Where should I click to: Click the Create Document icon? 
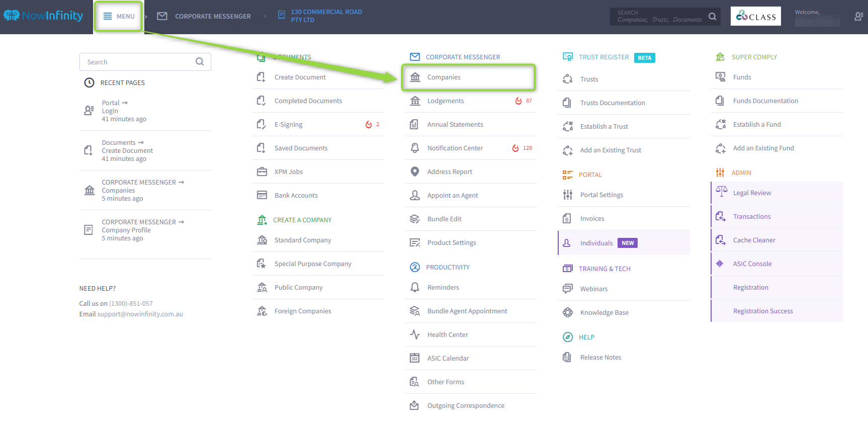[x=261, y=77]
